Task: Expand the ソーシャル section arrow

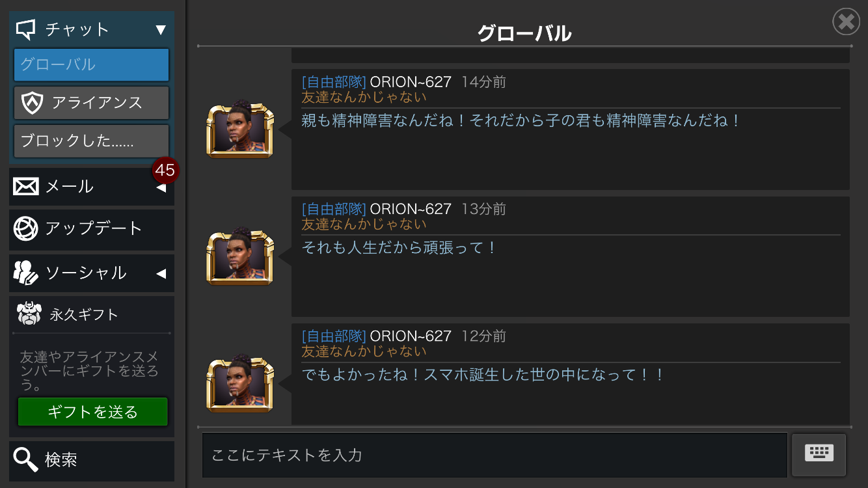Action: point(161,273)
